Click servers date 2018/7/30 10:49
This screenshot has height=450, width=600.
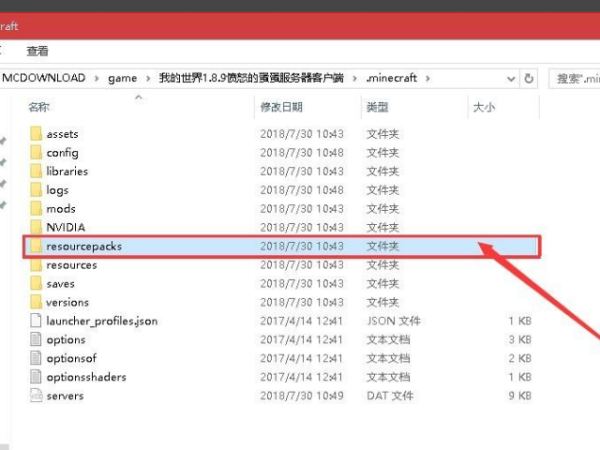[302, 396]
